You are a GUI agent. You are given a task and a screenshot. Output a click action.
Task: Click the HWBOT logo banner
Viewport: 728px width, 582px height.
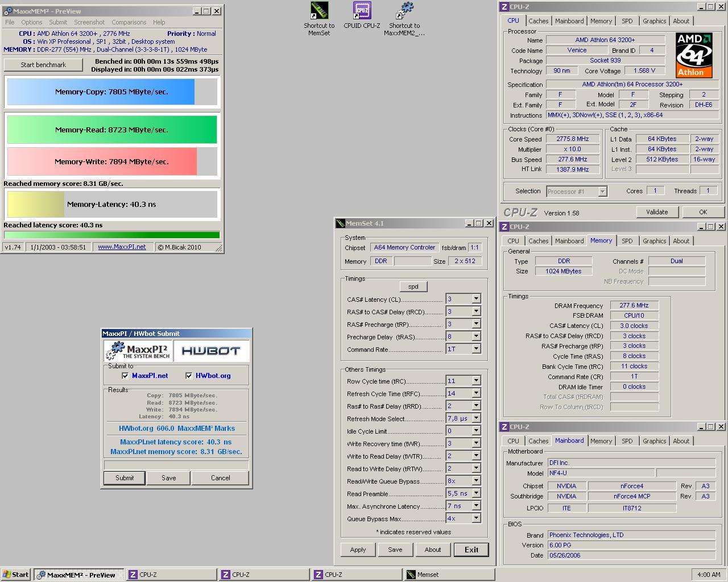211,351
